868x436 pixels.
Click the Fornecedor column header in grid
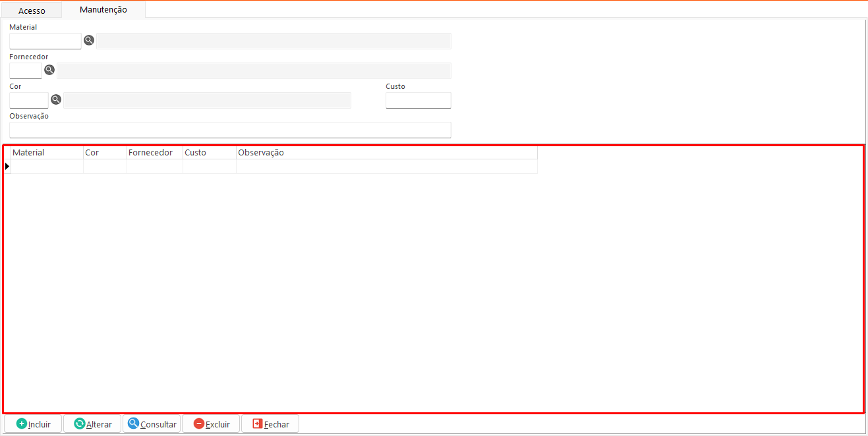tap(154, 153)
